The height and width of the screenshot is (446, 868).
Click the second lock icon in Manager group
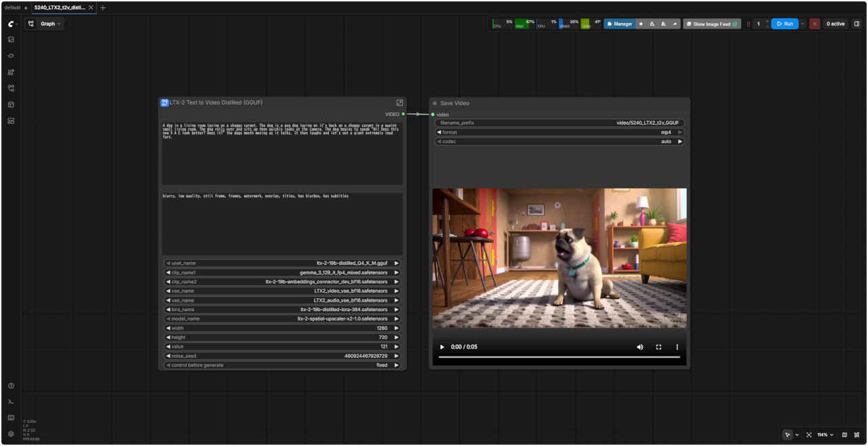pos(663,24)
